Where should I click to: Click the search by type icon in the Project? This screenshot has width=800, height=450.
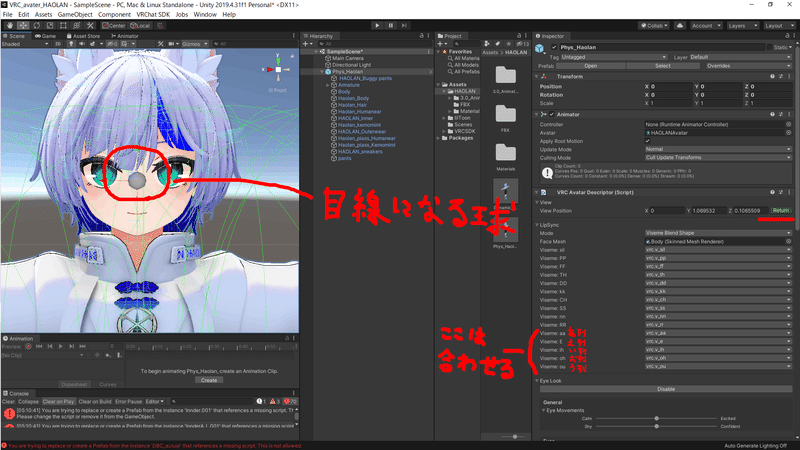[x=487, y=44]
